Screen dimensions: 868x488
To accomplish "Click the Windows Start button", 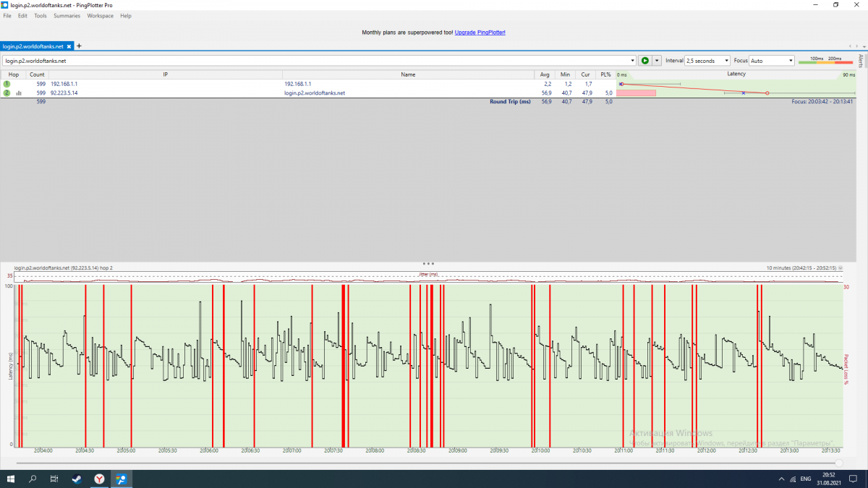I will pos(10,479).
